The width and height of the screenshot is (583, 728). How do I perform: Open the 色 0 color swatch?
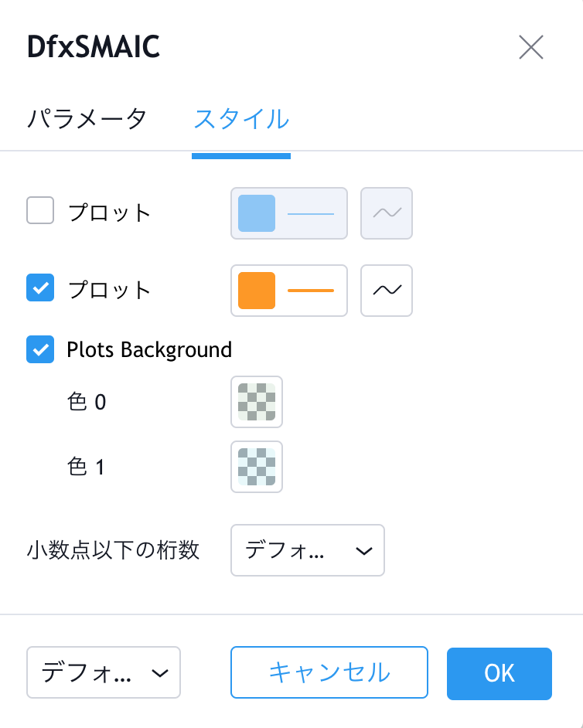click(257, 402)
